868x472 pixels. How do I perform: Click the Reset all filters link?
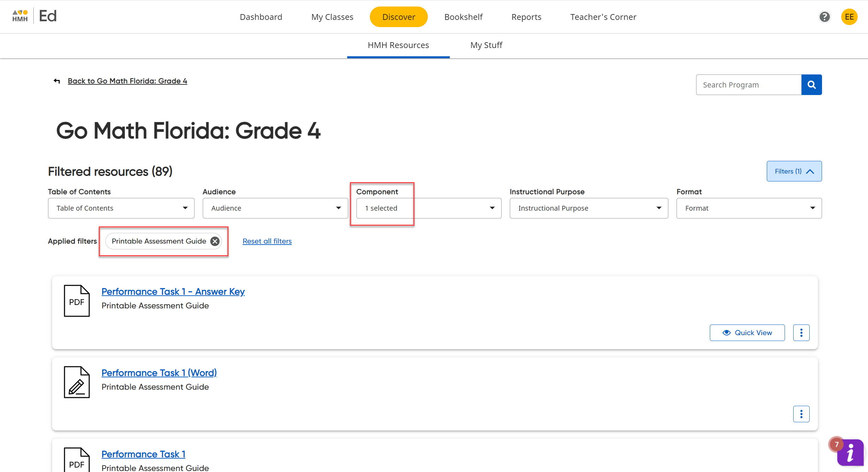click(267, 241)
